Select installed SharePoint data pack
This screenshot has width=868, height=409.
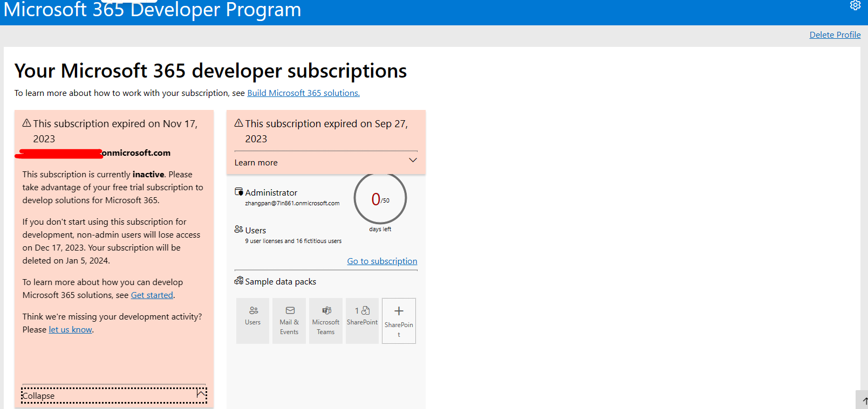(x=363, y=321)
